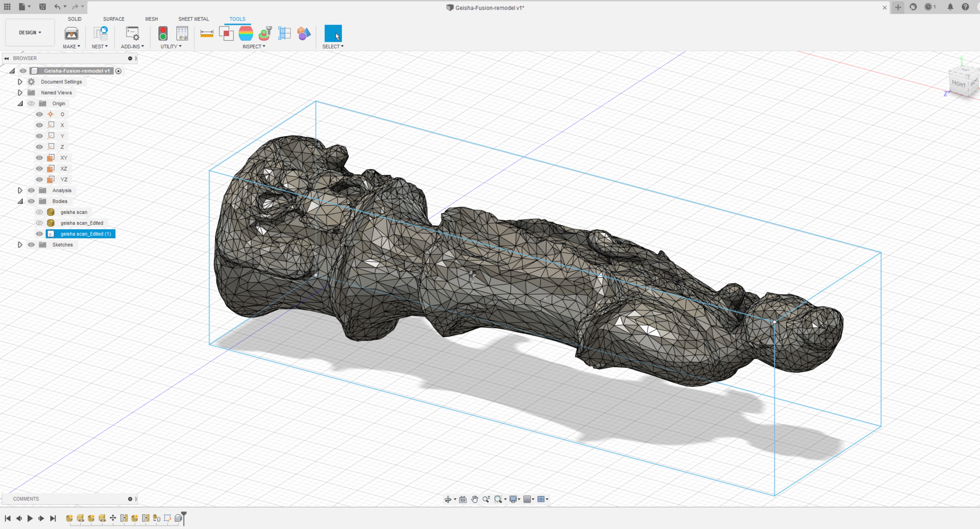Click the Save icon in title bar
This screenshot has width=980, height=529.
[43, 6]
